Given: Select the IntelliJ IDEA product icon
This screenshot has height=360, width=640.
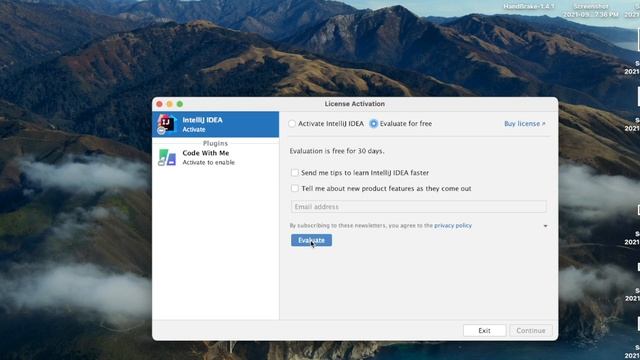Looking at the screenshot, I should point(167,124).
